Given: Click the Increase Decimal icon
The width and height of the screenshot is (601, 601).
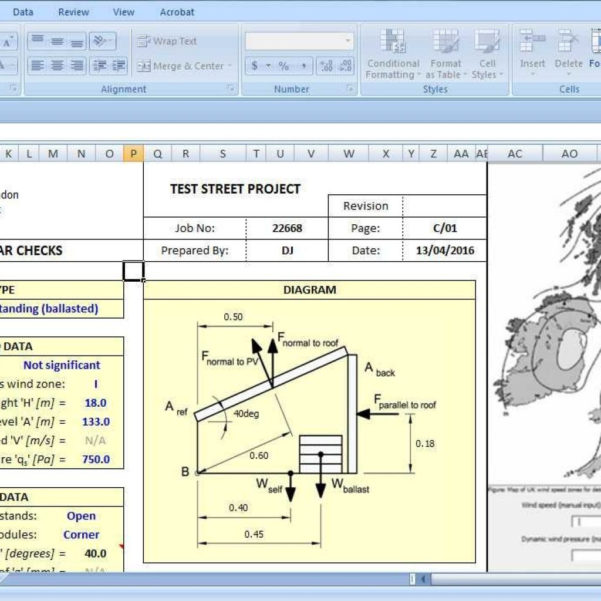Looking at the screenshot, I should pyautogui.click(x=326, y=66).
